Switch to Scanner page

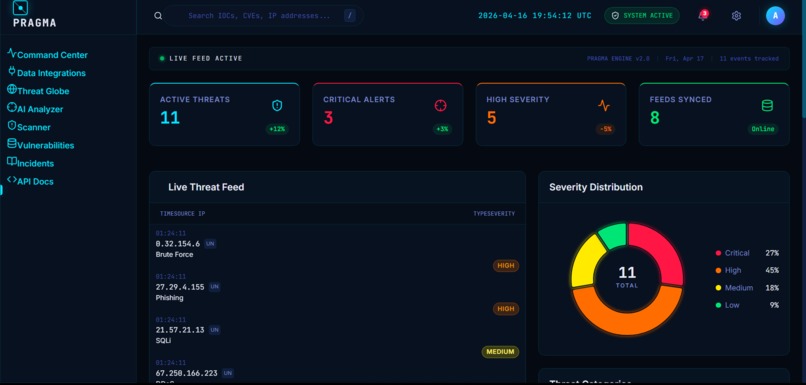click(33, 127)
